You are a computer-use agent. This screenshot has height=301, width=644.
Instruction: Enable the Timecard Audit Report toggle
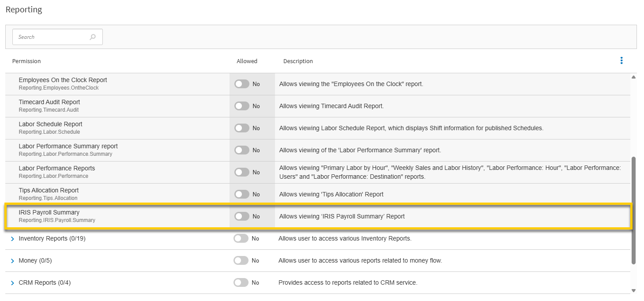coord(242,106)
